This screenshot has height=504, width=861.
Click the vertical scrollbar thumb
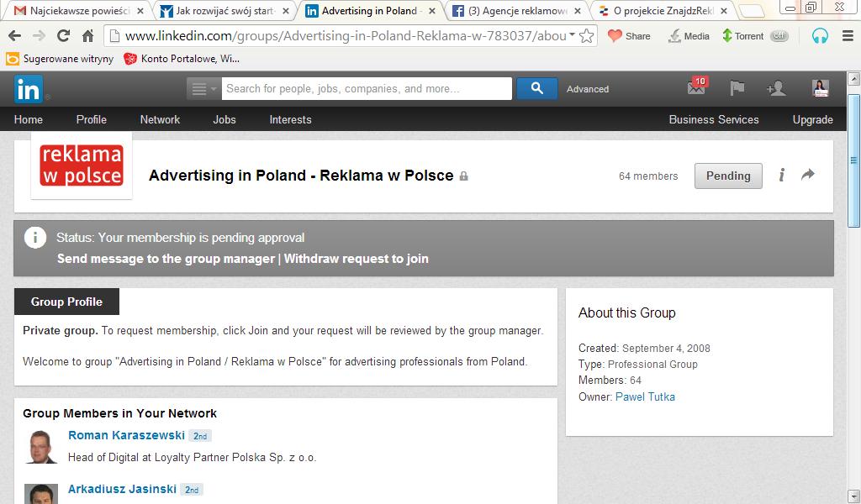854,160
